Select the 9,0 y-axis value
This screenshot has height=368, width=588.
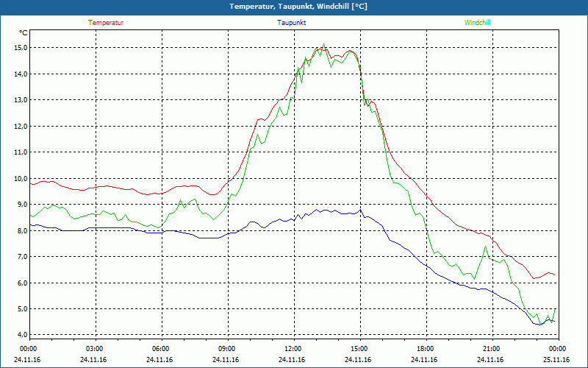click(23, 205)
